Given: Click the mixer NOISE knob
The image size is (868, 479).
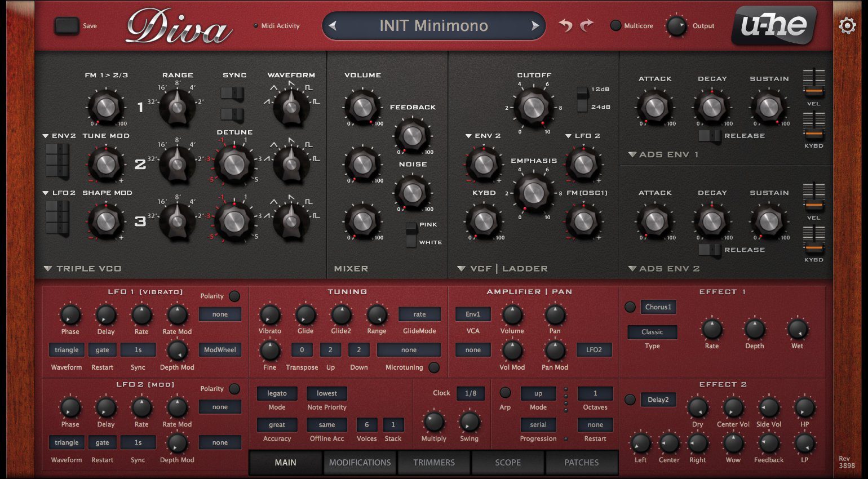Looking at the screenshot, I should coord(413,192).
